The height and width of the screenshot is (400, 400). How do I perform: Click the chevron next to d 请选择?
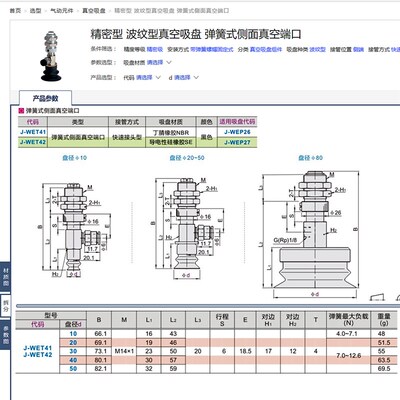coord(196,77)
